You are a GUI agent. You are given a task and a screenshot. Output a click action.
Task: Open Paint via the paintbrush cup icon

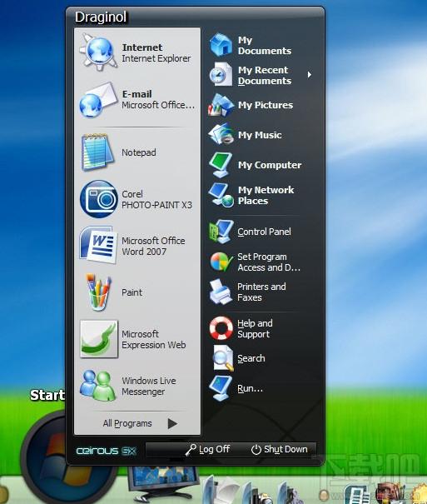tap(98, 292)
